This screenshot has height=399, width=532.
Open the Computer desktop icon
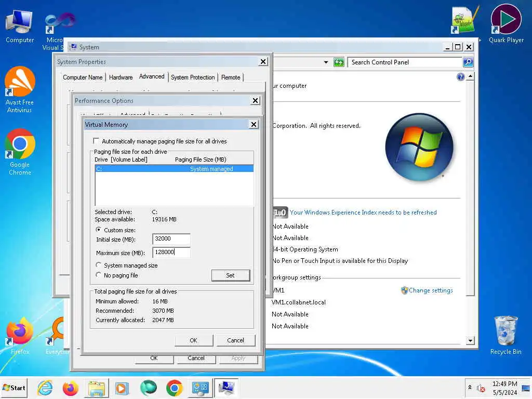(x=19, y=26)
